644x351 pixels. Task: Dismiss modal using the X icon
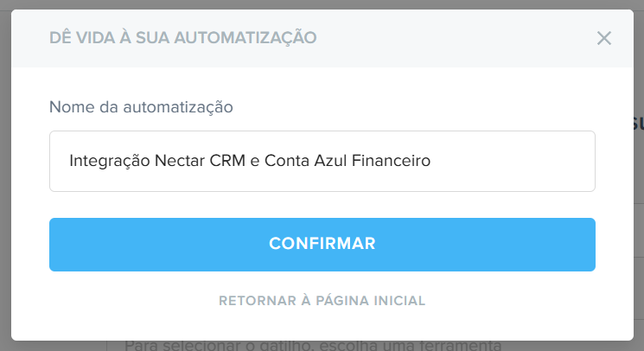click(x=603, y=38)
